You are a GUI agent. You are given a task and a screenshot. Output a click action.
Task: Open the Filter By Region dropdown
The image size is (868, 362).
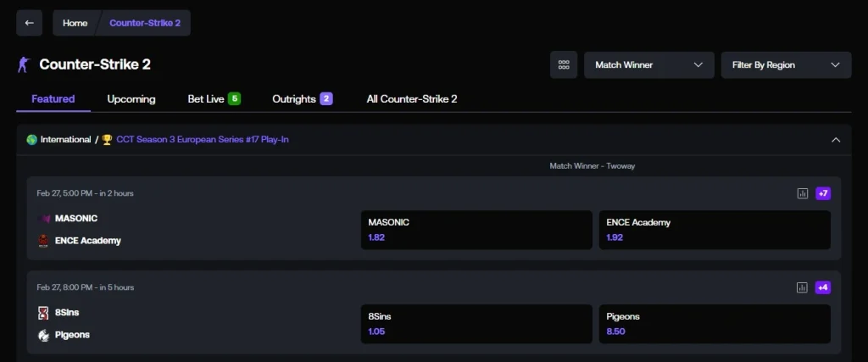pos(786,64)
